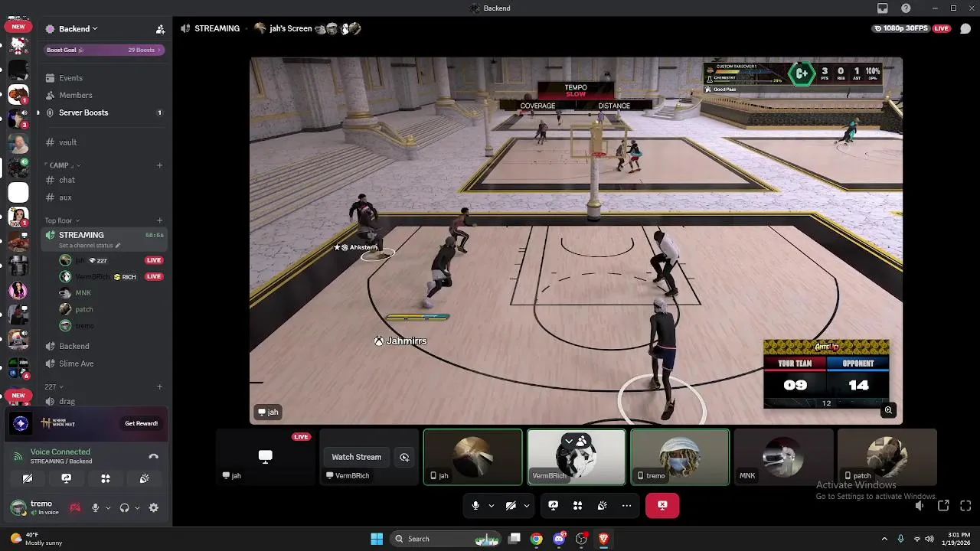
Task: Join the Slime Ave voice channel
Action: 103,364
